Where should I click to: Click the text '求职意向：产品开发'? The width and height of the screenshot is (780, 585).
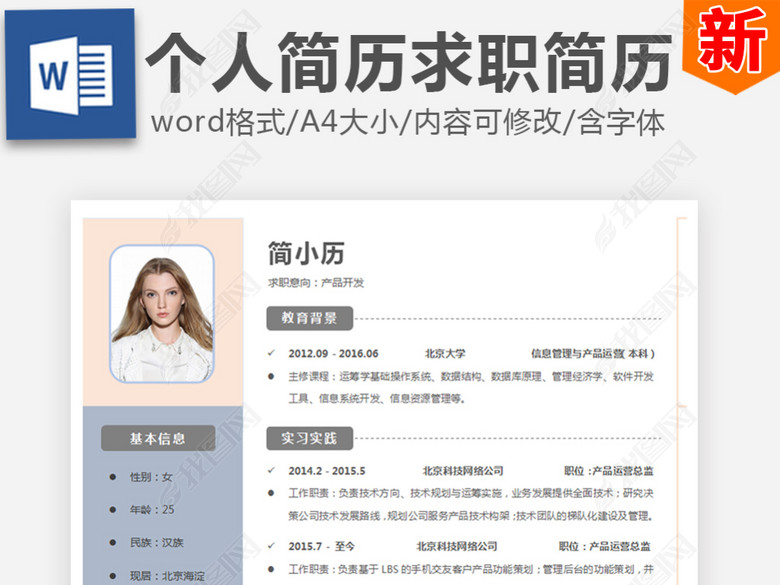click(x=316, y=283)
